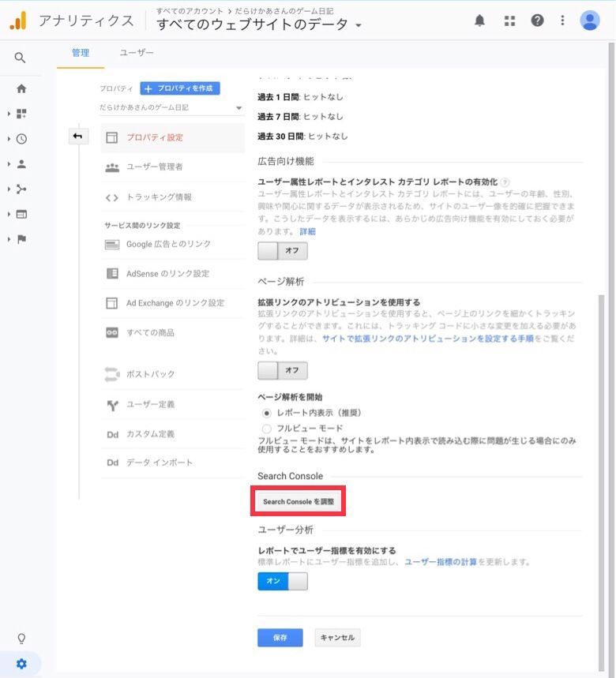The width and height of the screenshot is (616, 678).
Task: Click the プロパティを作成 button
Action: (180, 88)
